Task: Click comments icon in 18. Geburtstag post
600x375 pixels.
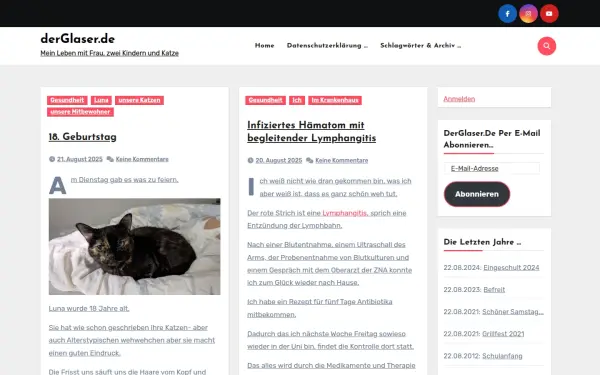Action: coord(110,159)
